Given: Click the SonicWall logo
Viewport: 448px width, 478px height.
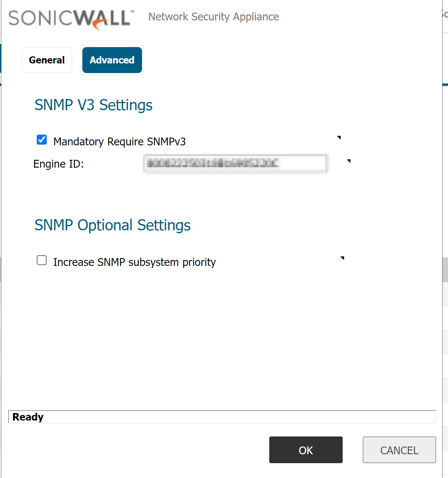Looking at the screenshot, I should point(71,19).
